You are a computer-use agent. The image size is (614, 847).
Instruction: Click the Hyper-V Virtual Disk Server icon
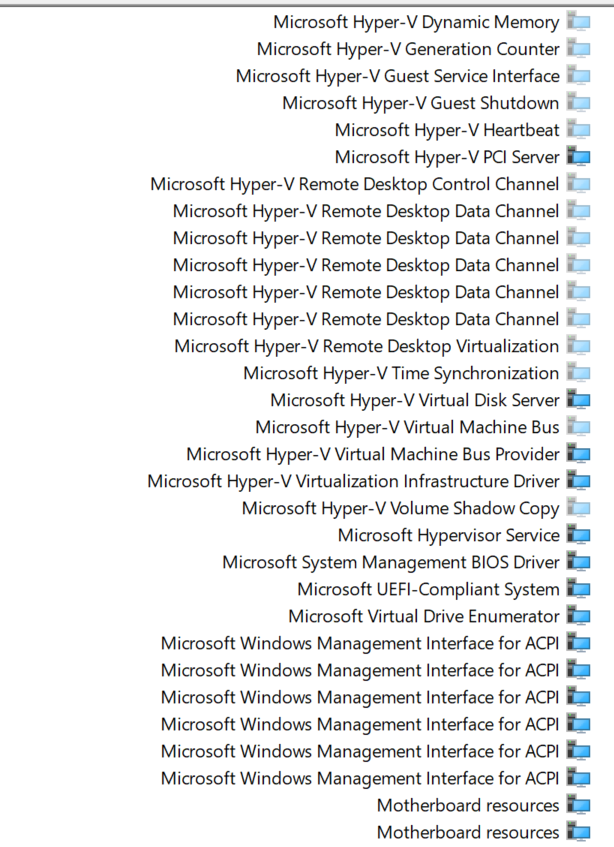pos(578,399)
